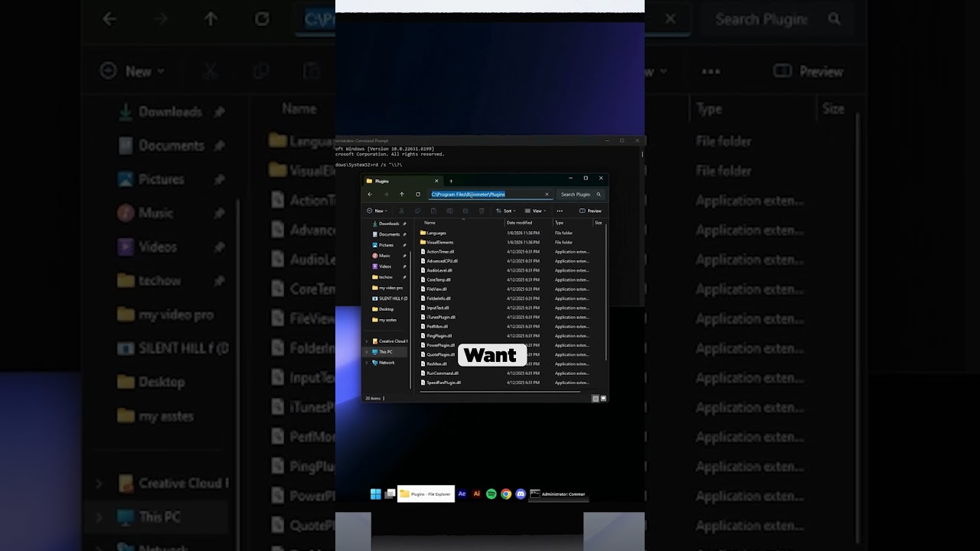Click the Copy icon in toolbar
980x551 pixels.
(x=417, y=210)
